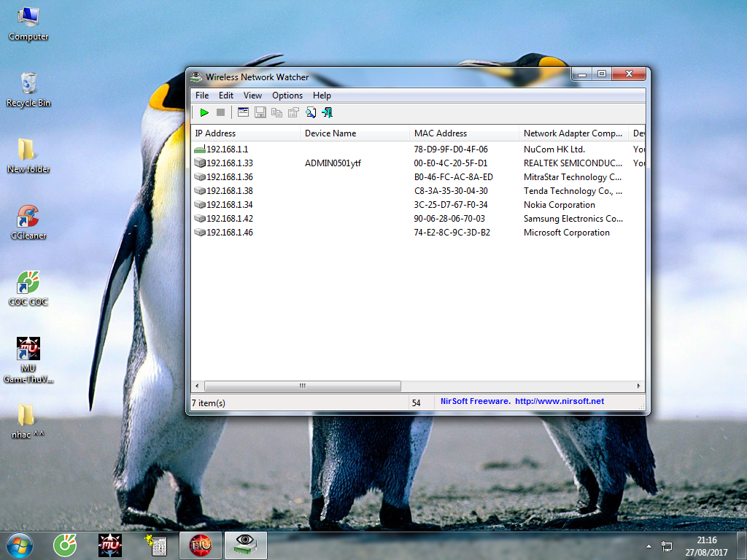Sort by Device Name column header
Viewport: 747px width, 560px height.
pyautogui.click(x=355, y=133)
